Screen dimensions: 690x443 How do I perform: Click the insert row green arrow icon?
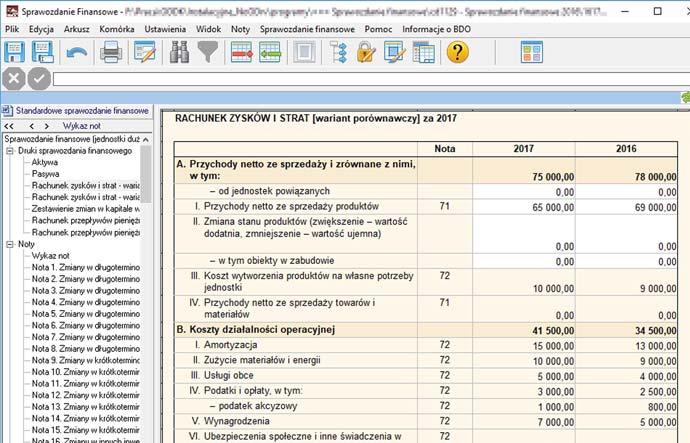click(x=270, y=52)
